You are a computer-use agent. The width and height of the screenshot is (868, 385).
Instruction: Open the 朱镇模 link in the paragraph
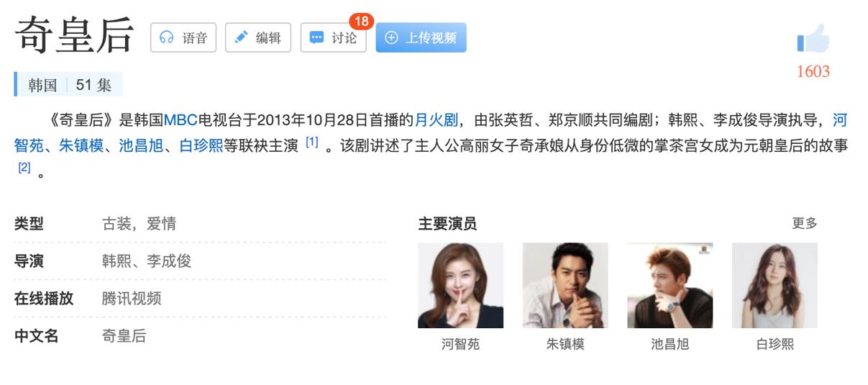point(81,145)
